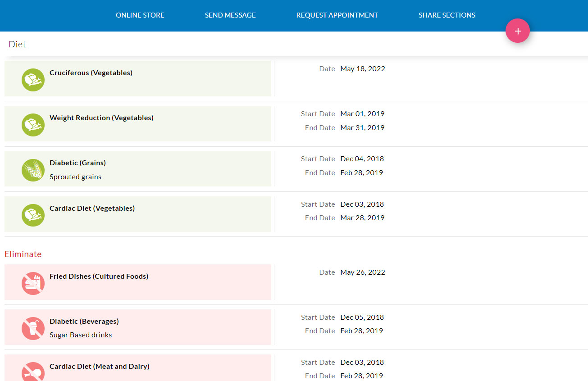Click the Cardiac Diet vegetables icon
Viewport: 588px width, 381px height.
tap(33, 215)
